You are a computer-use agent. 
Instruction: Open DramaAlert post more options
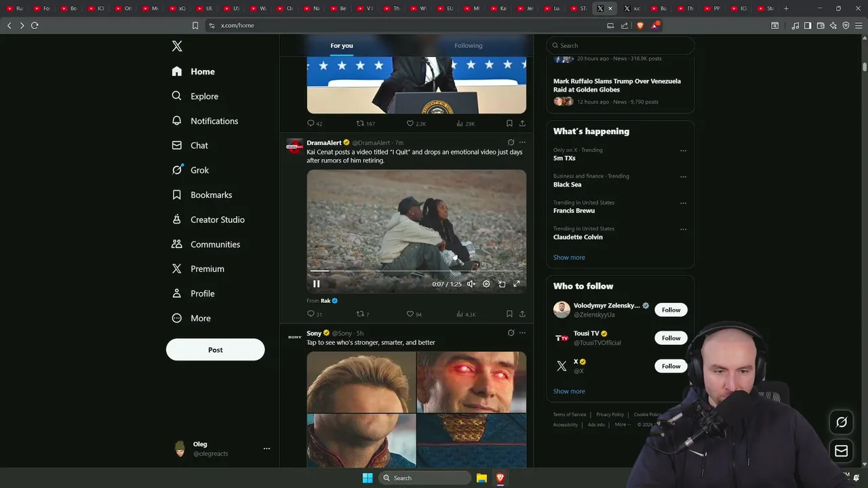522,142
